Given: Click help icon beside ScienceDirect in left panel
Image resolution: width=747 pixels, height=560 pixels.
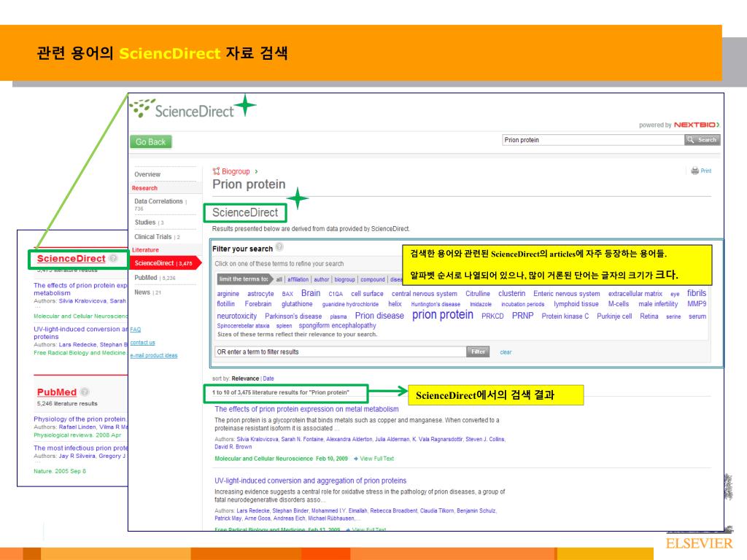Looking at the screenshot, I should (x=113, y=258).
